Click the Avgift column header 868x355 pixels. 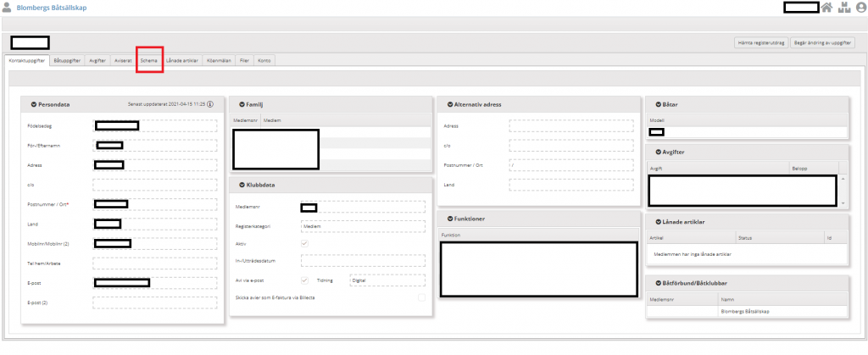click(718, 167)
